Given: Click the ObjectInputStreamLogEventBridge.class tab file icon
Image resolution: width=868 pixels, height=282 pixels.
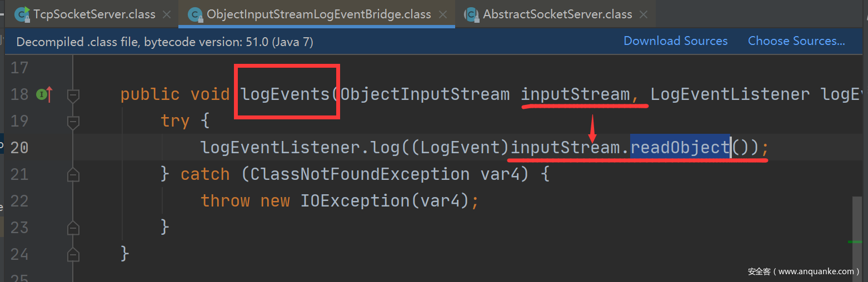Looking at the screenshot, I should click(196, 14).
